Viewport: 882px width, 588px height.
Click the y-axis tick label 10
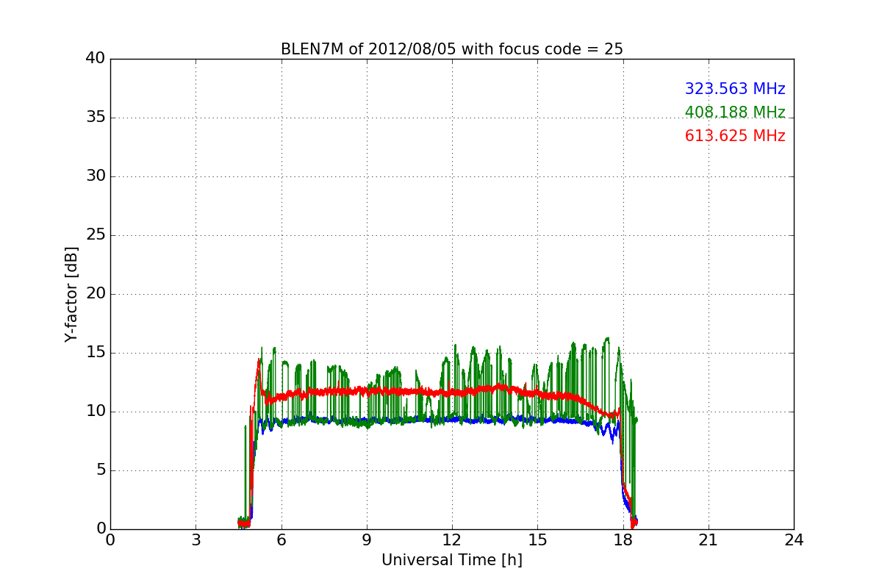pyautogui.click(x=96, y=412)
